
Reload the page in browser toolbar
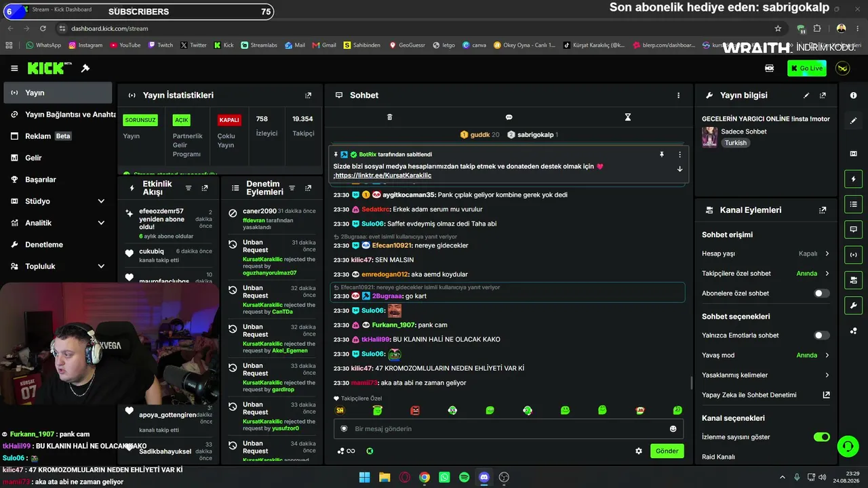click(43, 28)
